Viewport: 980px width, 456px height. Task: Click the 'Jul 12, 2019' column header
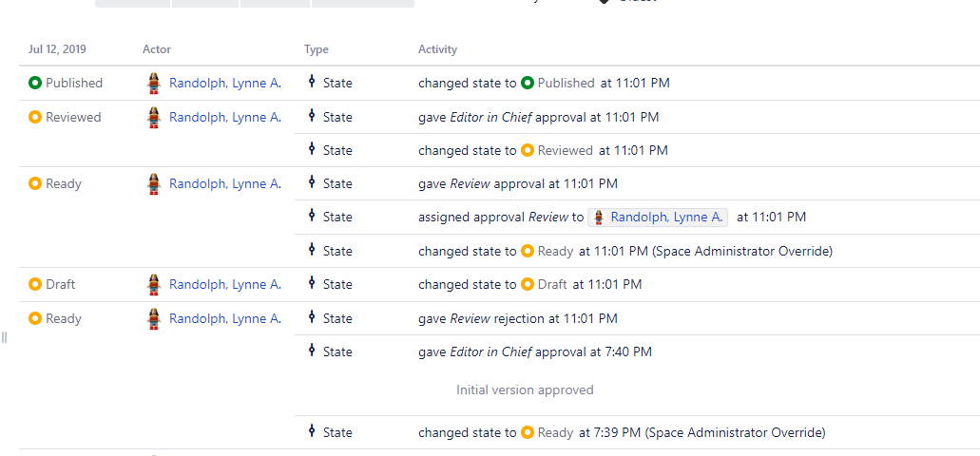(57, 49)
